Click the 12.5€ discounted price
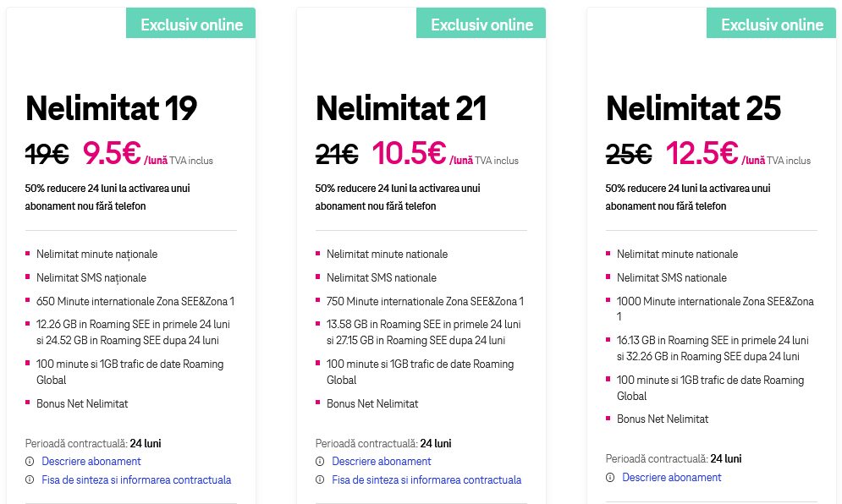The image size is (842, 504). (702, 153)
